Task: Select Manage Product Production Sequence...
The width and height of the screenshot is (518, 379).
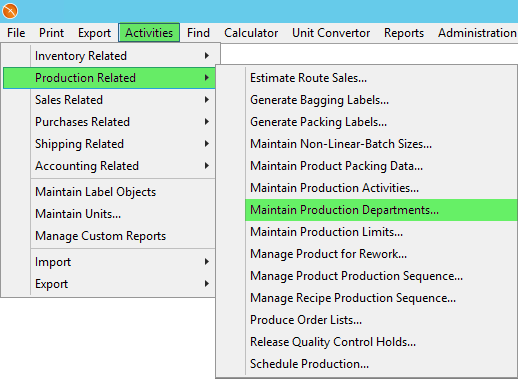Action: (367, 276)
